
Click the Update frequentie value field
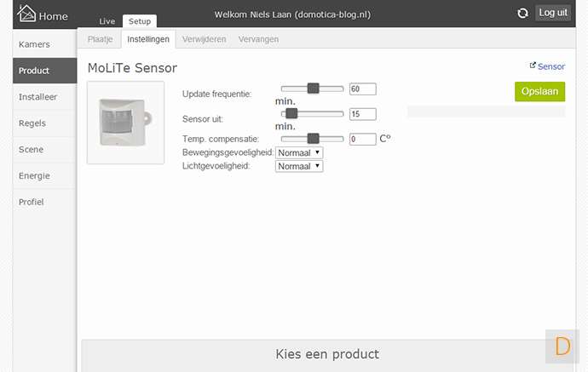point(362,89)
